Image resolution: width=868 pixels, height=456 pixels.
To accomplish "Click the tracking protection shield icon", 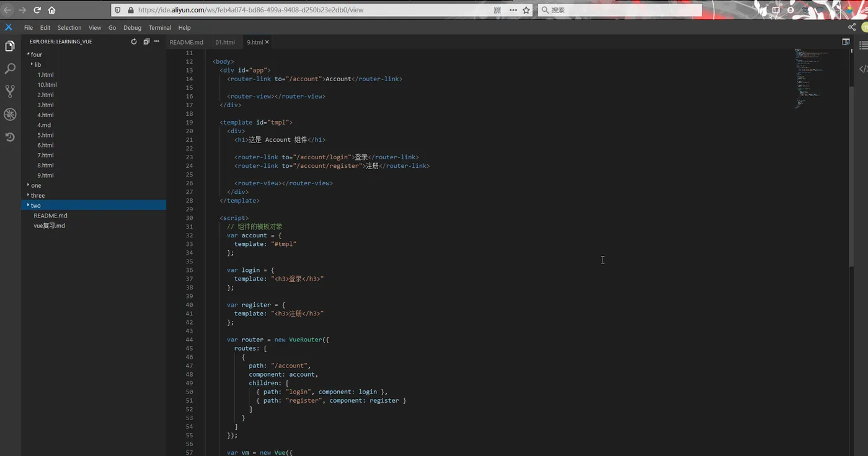I will pos(118,10).
